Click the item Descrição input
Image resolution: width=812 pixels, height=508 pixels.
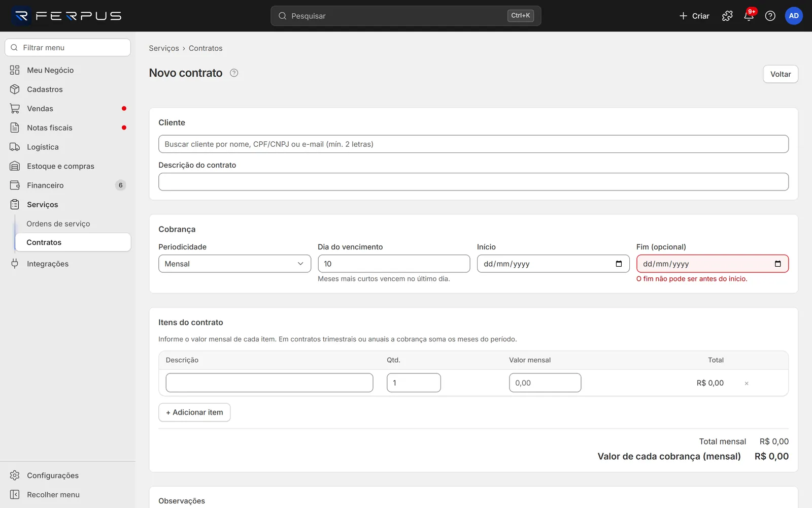(x=269, y=383)
